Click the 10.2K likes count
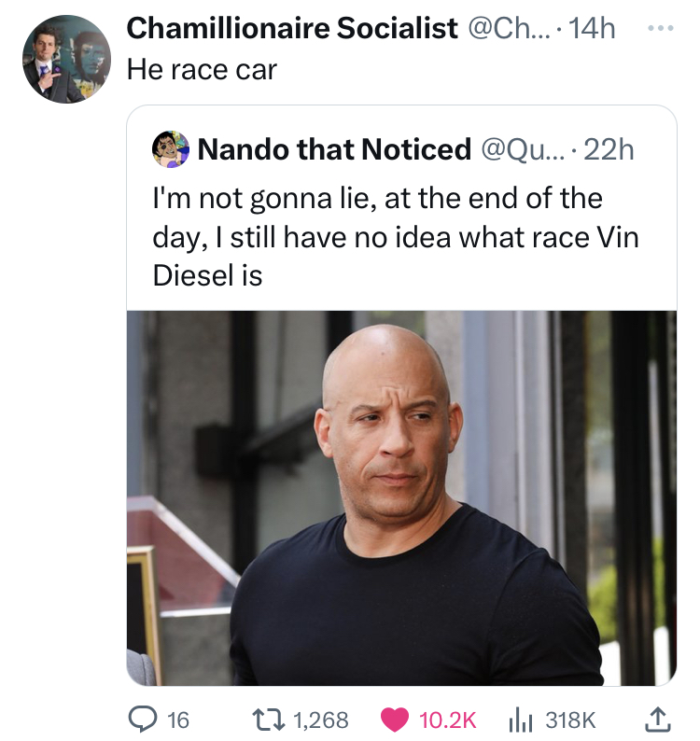The width and height of the screenshot is (700, 741). 448,720
